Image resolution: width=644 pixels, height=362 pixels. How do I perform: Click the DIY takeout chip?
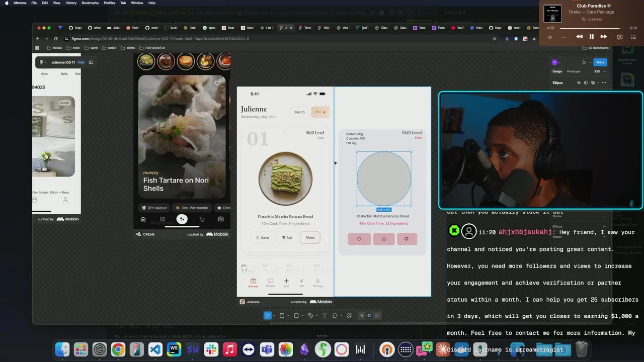coord(154,208)
